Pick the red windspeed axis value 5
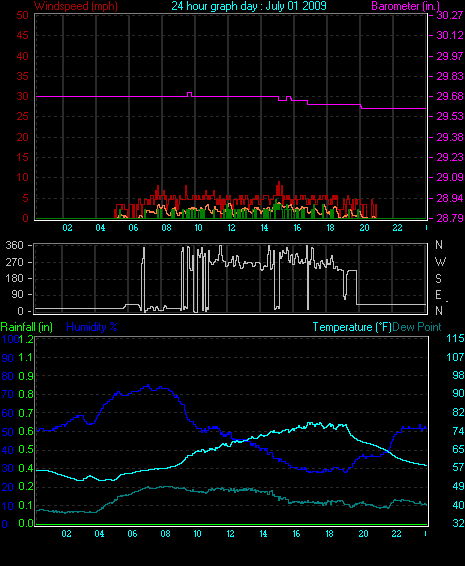The width and height of the screenshot is (465, 566). point(25,198)
